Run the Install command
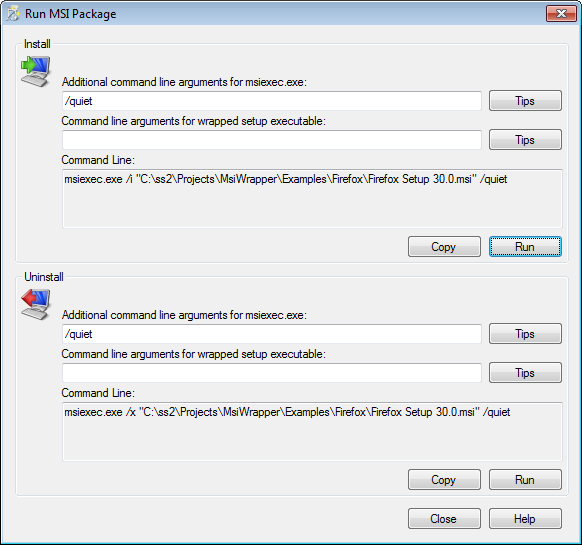This screenshot has height=545, width=582. pos(525,247)
